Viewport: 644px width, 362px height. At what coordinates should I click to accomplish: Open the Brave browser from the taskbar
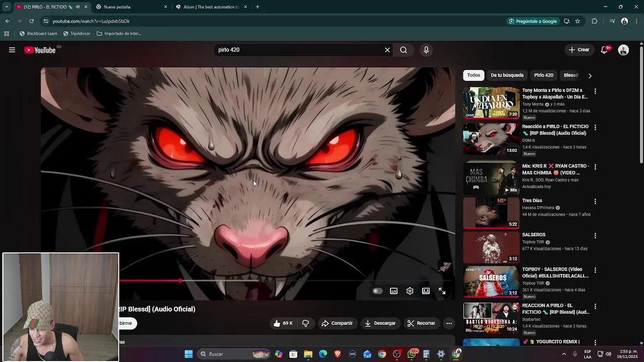click(338, 354)
